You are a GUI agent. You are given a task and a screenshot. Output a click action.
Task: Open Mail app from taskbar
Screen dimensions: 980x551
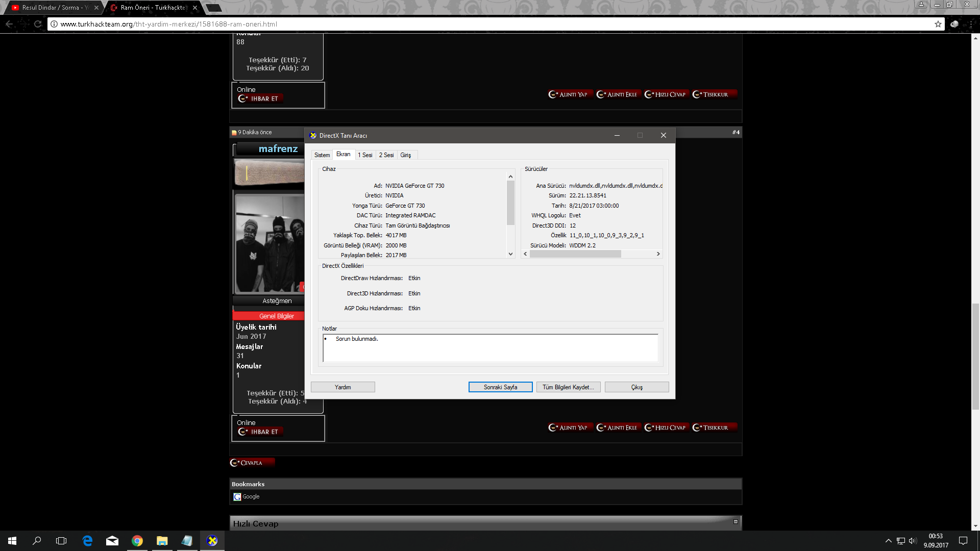(112, 541)
